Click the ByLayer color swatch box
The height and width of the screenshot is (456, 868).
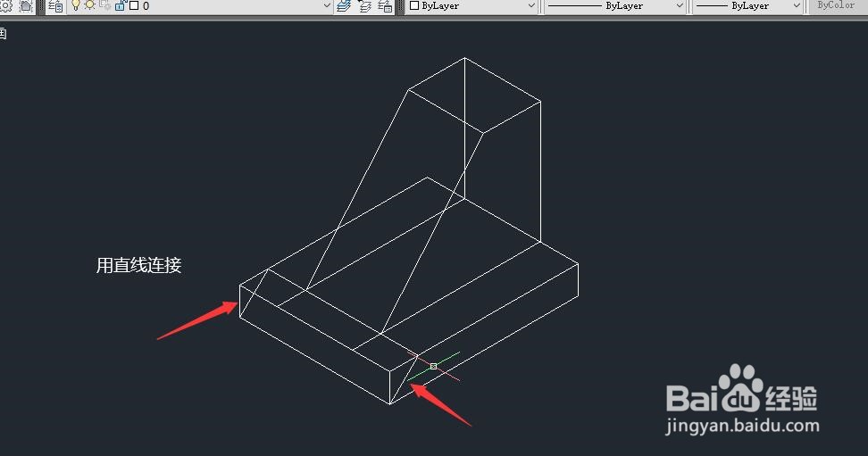414,6
